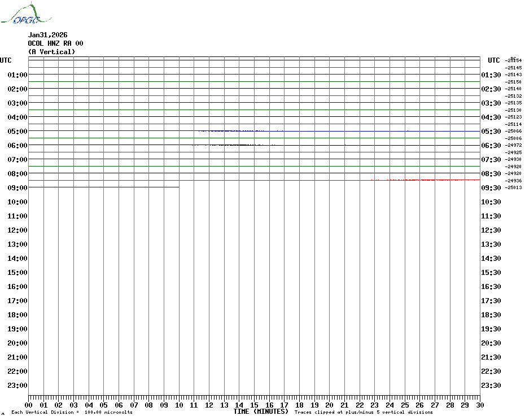This screenshot has height=420, width=525.
Task: Click the UTC header on the right
Action: click(493, 60)
